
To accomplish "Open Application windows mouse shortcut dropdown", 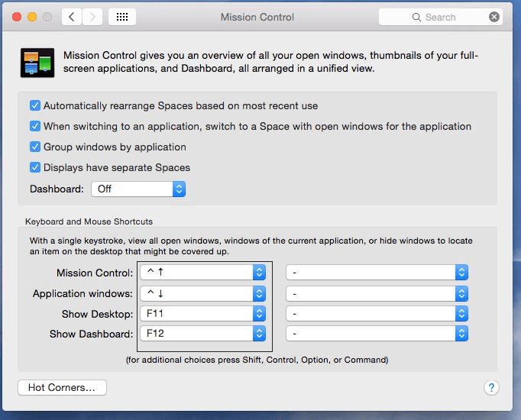I will coord(377,293).
